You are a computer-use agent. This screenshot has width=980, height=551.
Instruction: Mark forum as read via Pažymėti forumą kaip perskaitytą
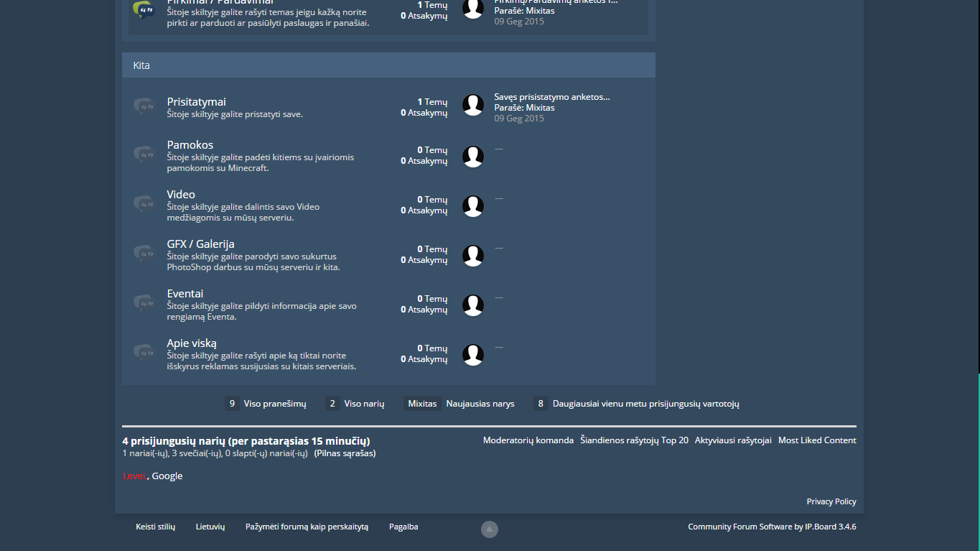(307, 527)
